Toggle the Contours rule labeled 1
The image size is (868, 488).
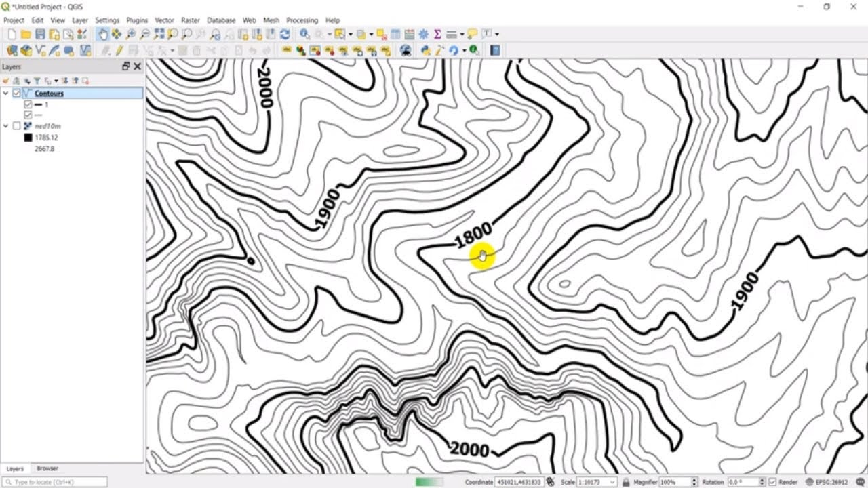pyautogui.click(x=28, y=105)
